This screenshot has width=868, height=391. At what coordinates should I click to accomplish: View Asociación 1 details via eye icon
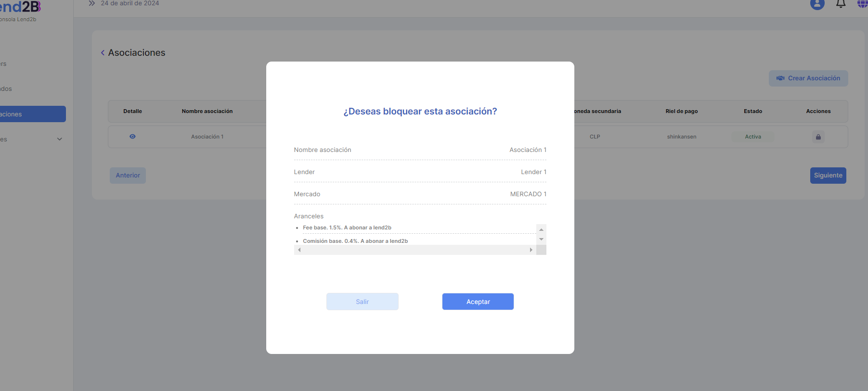pos(132,137)
